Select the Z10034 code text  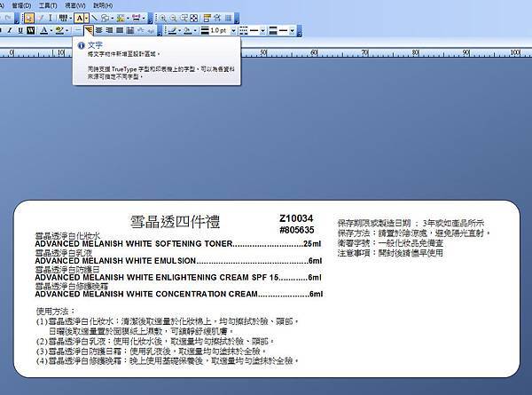click(296, 218)
